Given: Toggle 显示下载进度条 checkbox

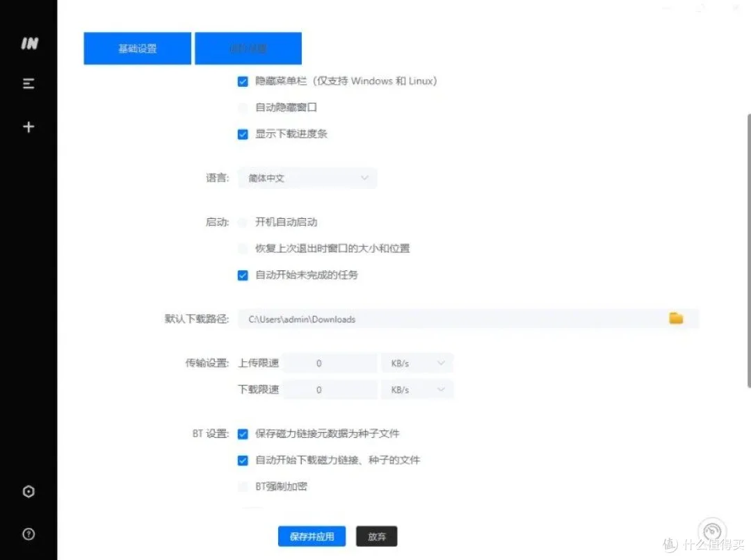Looking at the screenshot, I should 243,134.
